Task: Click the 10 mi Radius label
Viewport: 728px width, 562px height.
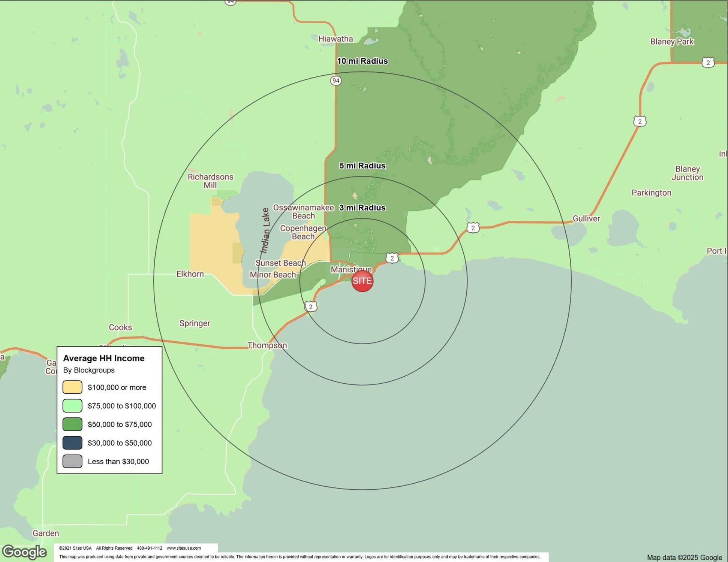Action: point(362,61)
